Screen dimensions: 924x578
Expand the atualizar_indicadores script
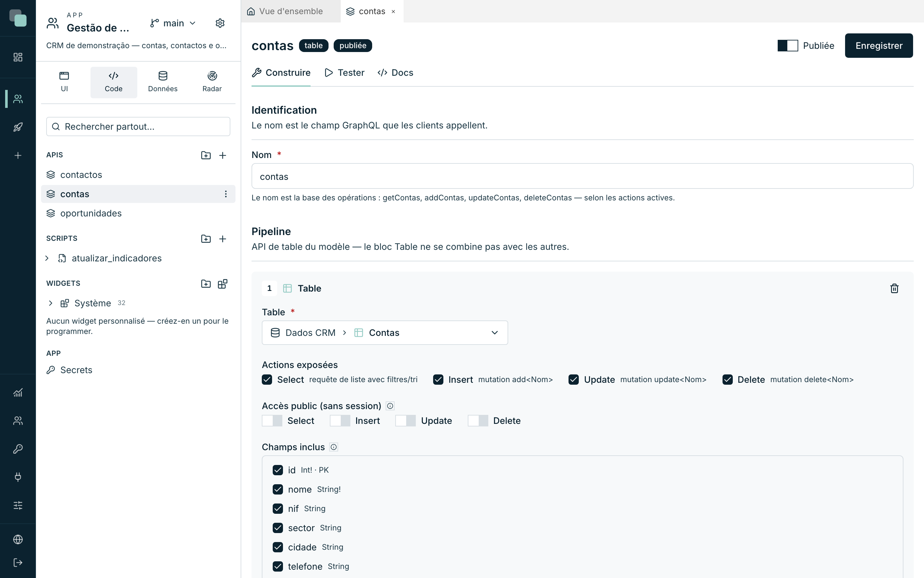(47, 258)
